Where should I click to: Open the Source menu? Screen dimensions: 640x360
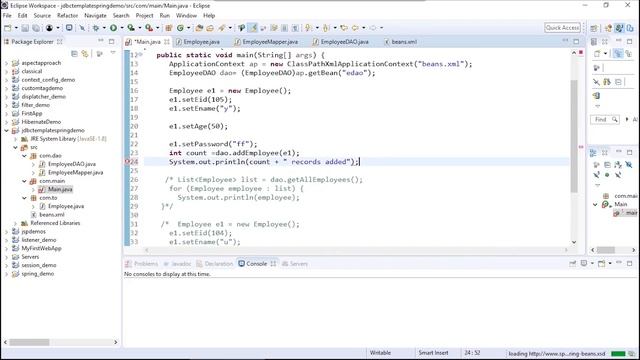[x=42, y=16]
